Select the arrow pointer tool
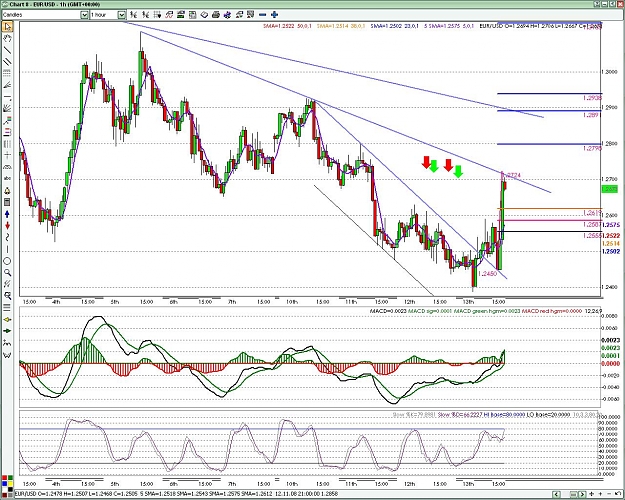 click(7, 26)
